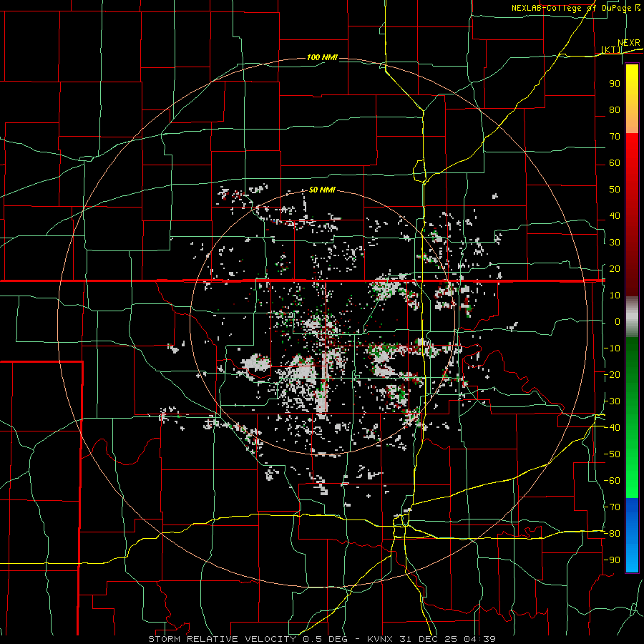
Task: Select the -50 value on velocity scale
Action: [612, 454]
